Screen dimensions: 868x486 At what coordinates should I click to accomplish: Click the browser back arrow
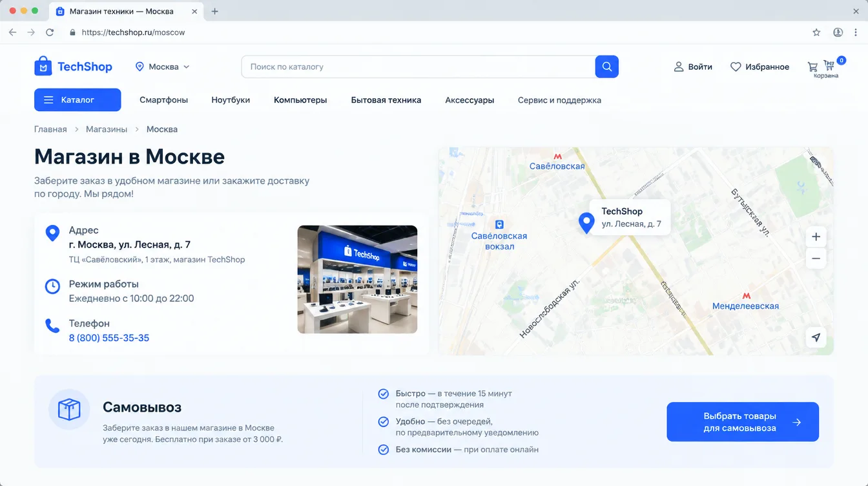click(12, 32)
